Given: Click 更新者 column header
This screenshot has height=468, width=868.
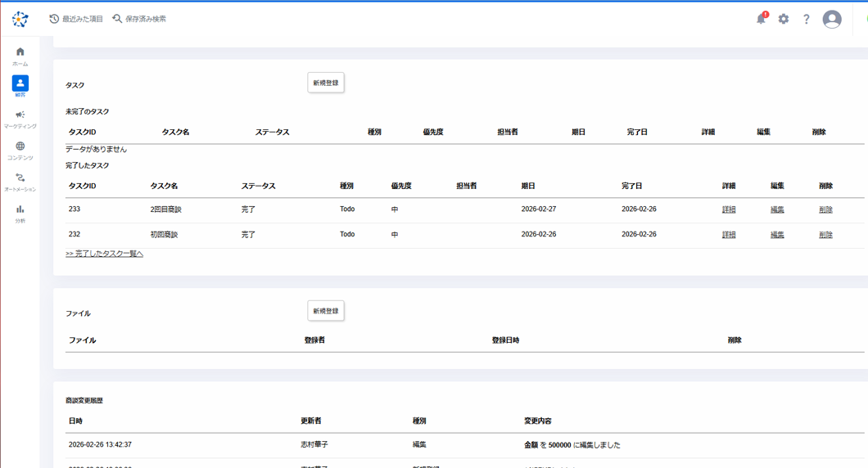Looking at the screenshot, I should [x=310, y=421].
